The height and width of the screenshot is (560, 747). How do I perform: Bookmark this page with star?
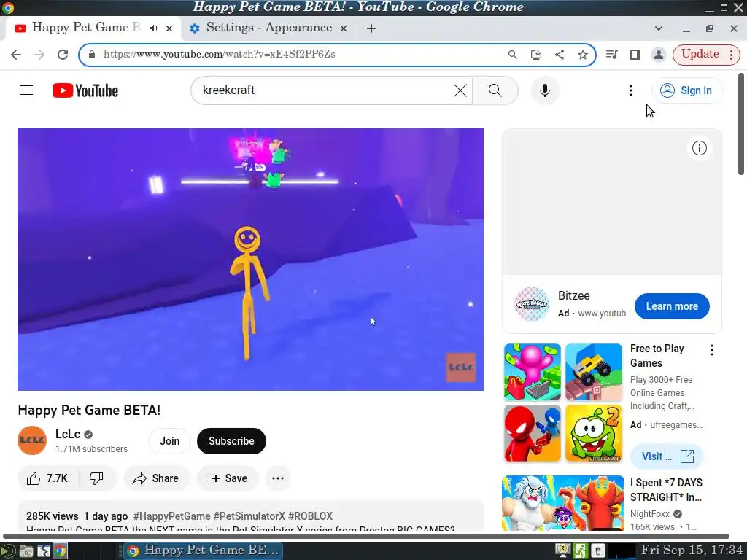(583, 55)
